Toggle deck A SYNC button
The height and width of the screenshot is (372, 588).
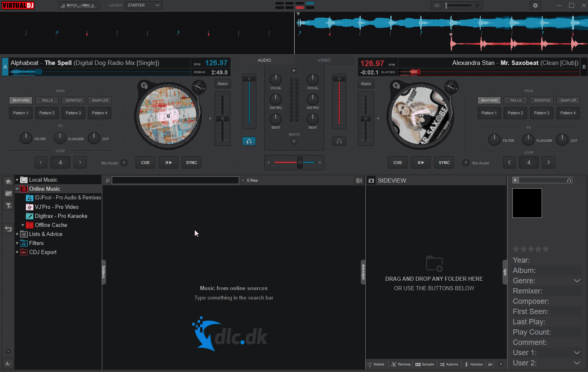191,163
